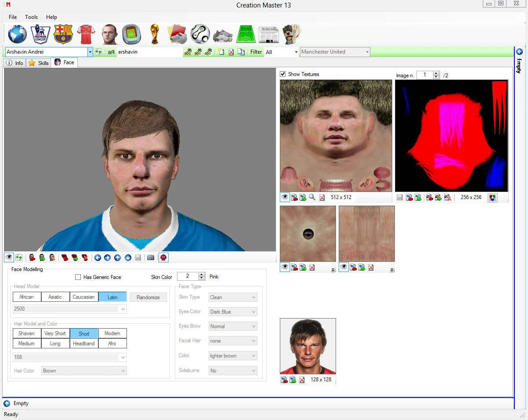Click the Randomize head model button
The height and width of the screenshot is (420, 528).
[148, 297]
